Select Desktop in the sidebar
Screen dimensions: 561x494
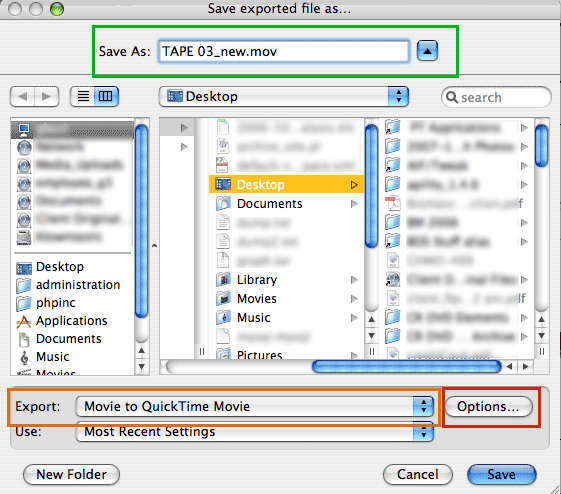pos(50,267)
